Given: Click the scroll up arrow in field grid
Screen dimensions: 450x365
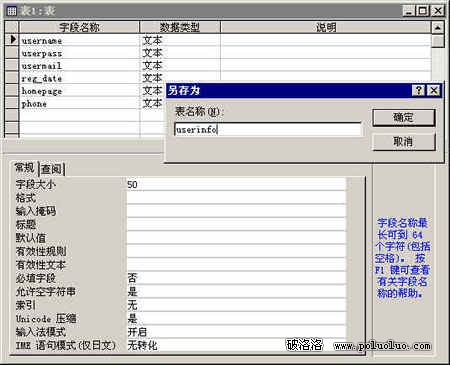Looking at the screenshot, I should (x=437, y=28).
